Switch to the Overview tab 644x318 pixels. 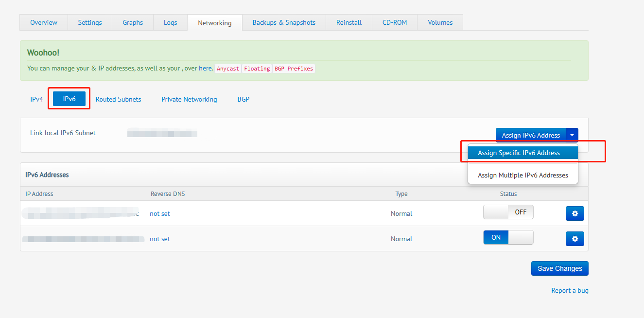click(44, 22)
